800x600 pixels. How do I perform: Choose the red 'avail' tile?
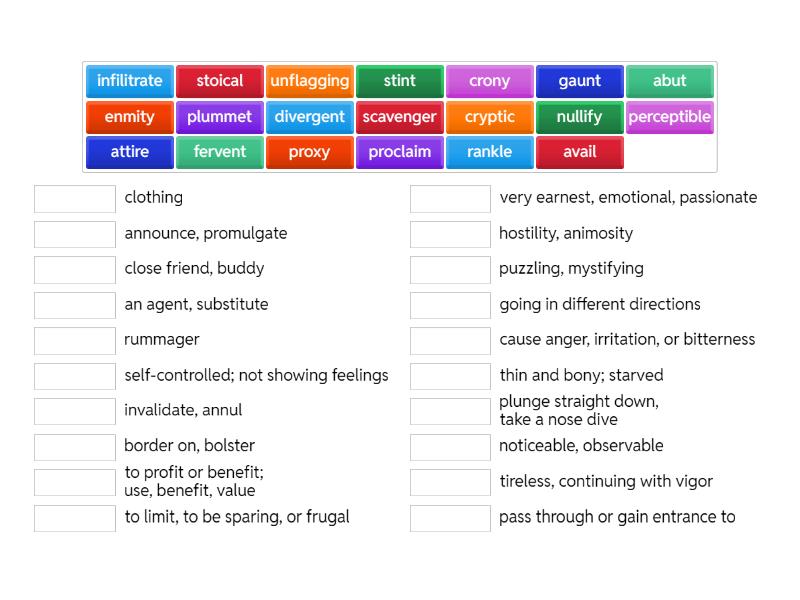pyautogui.click(x=580, y=152)
